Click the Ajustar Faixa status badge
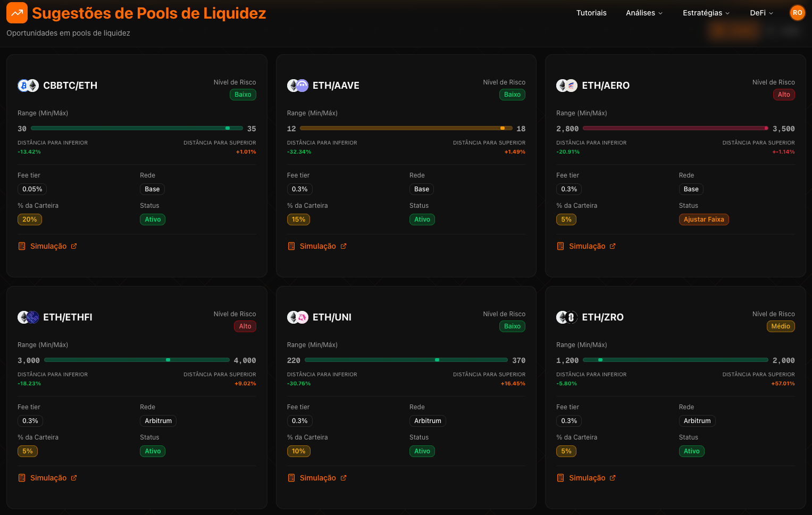Screen dimensions: 812x515 704,219
